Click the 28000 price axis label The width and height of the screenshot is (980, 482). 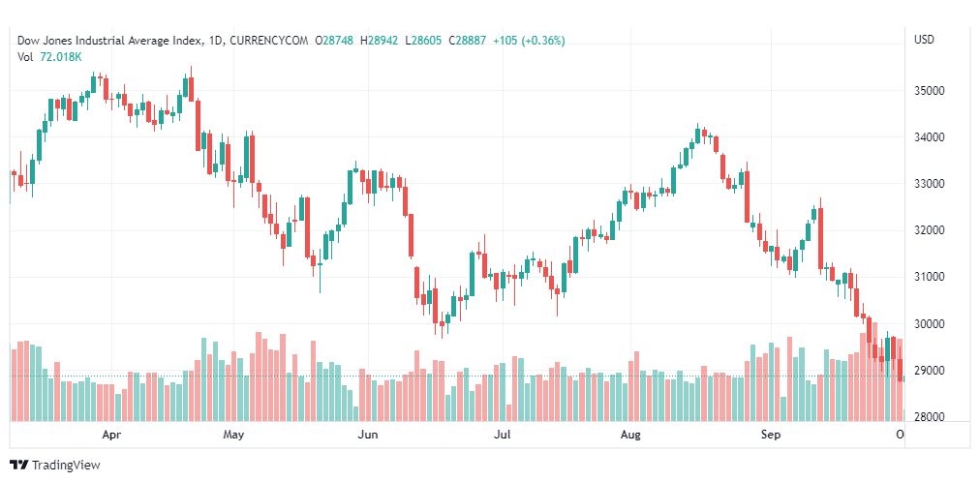930,417
